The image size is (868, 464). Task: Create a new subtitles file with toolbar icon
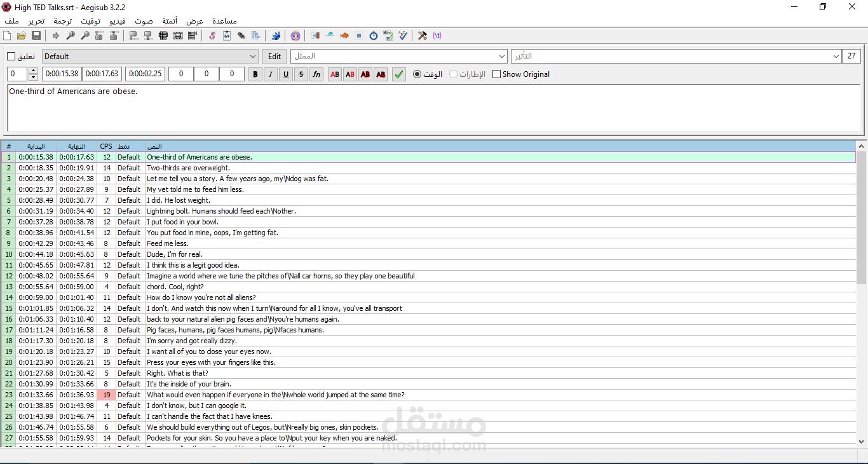(6, 36)
